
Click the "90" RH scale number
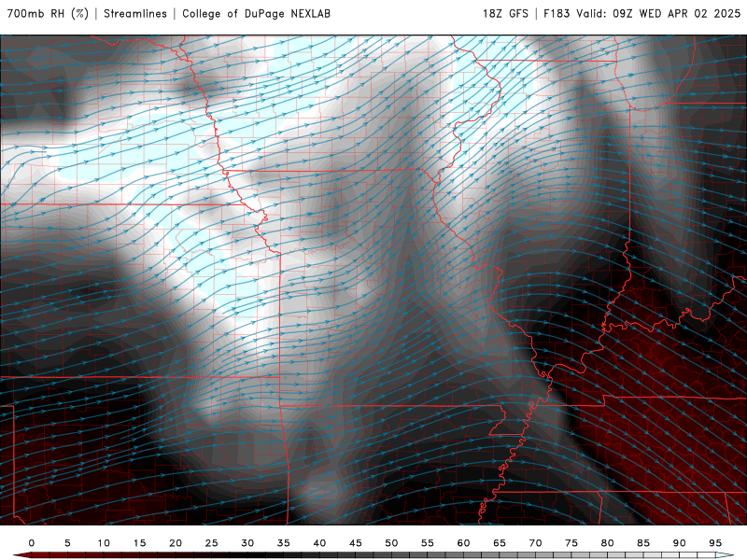tap(679, 543)
